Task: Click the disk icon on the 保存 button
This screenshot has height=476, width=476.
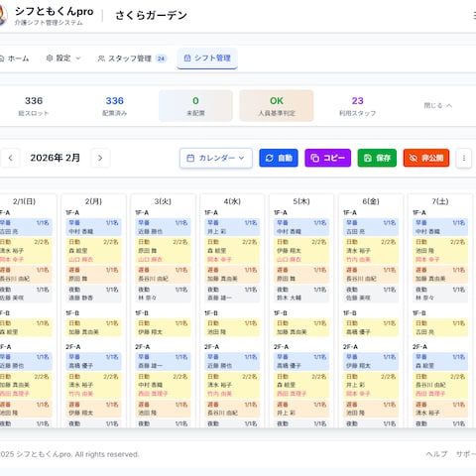Action: coord(368,158)
